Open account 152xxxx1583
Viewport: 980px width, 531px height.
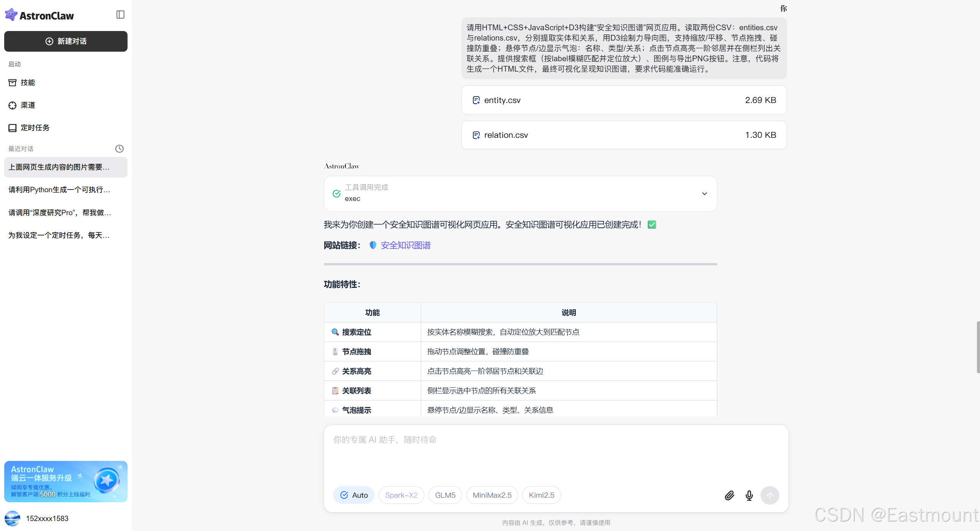(x=47, y=518)
